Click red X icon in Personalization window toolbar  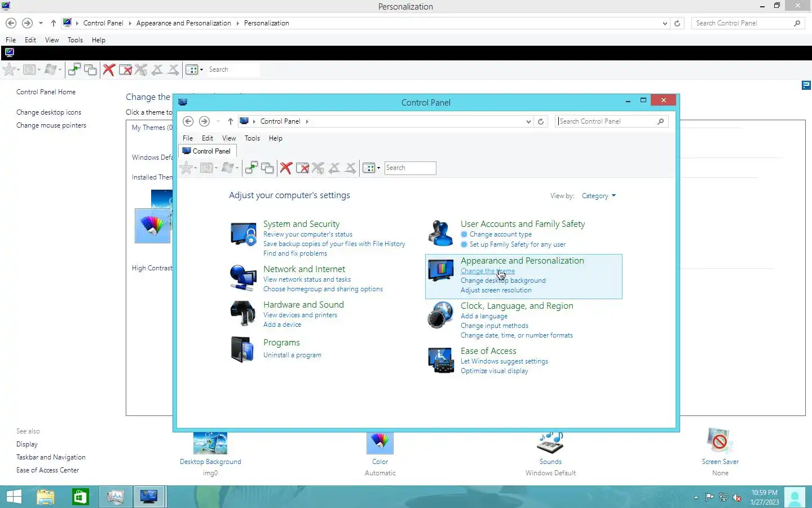[x=109, y=69]
